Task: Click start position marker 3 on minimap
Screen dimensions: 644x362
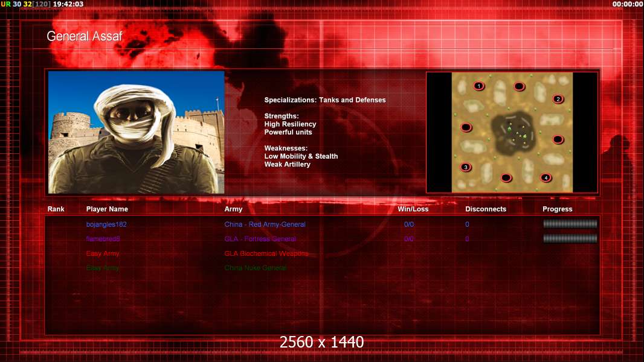Action: click(465, 167)
